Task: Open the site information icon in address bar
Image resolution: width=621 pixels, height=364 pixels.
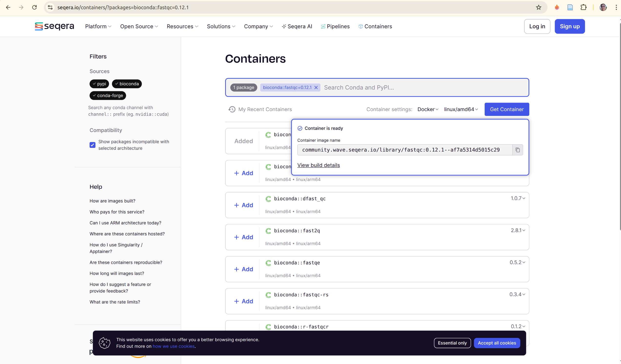Action: 50,7
